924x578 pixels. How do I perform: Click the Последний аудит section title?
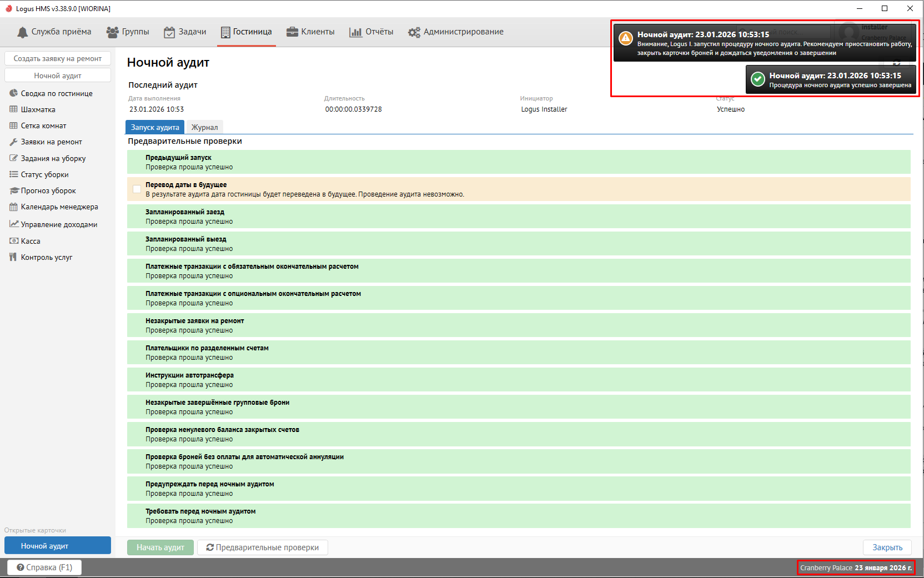[163, 85]
